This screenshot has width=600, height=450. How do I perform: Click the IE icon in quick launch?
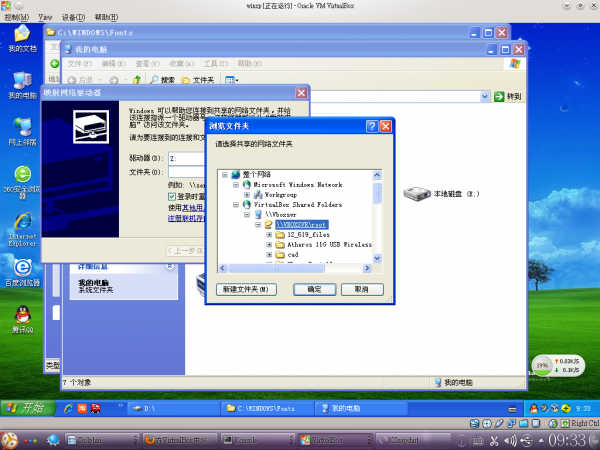click(68, 408)
